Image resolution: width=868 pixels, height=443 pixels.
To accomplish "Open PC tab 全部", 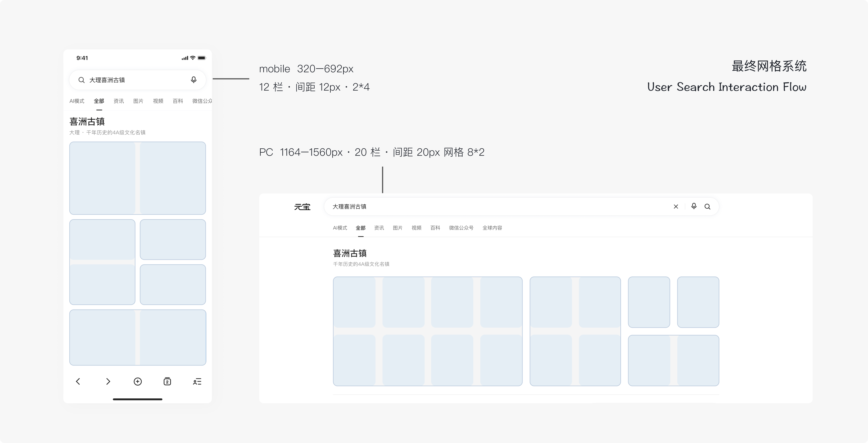I will pos(361,228).
